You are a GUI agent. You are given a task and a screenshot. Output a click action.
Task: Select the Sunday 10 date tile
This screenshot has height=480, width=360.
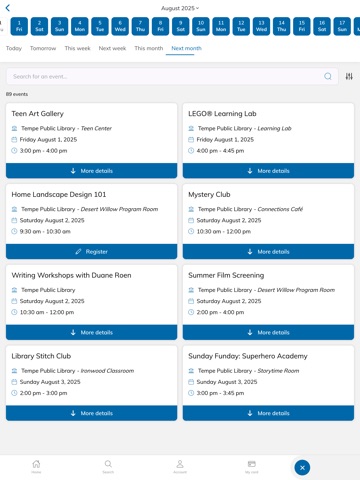pos(201,26)
